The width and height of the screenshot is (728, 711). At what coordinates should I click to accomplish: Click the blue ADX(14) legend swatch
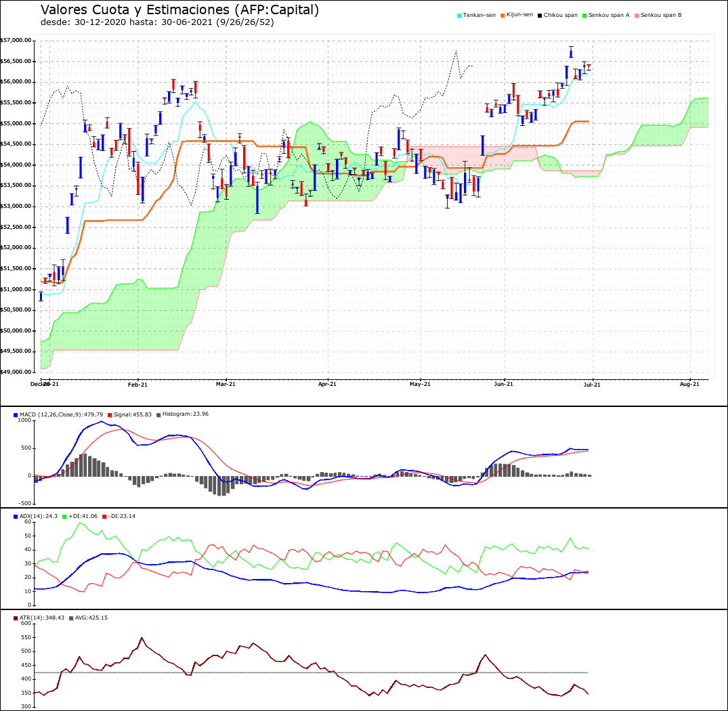16,517
